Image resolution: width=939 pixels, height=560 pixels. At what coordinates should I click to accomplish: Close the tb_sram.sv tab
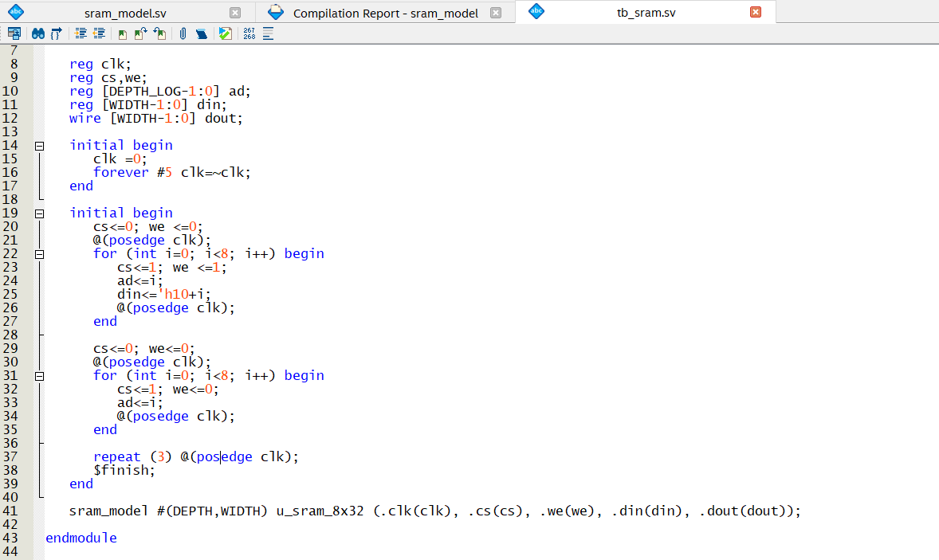tap(756, 12)
